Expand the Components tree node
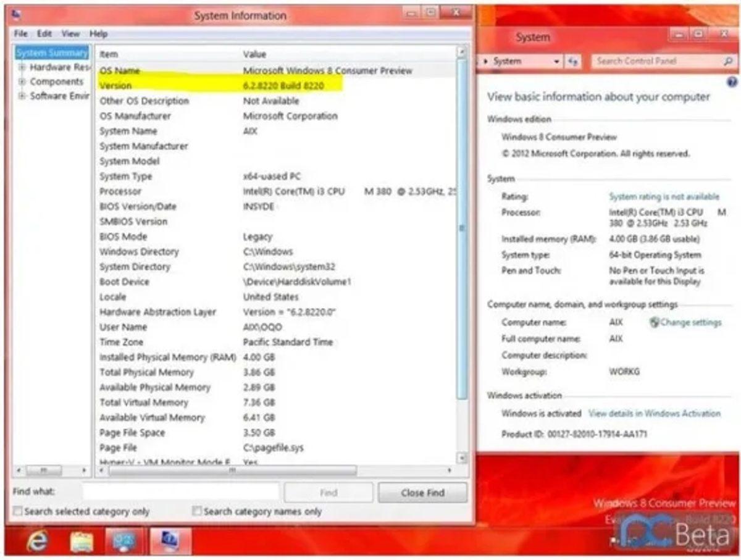Screen dimensions: 741x560 pos(21,81)
